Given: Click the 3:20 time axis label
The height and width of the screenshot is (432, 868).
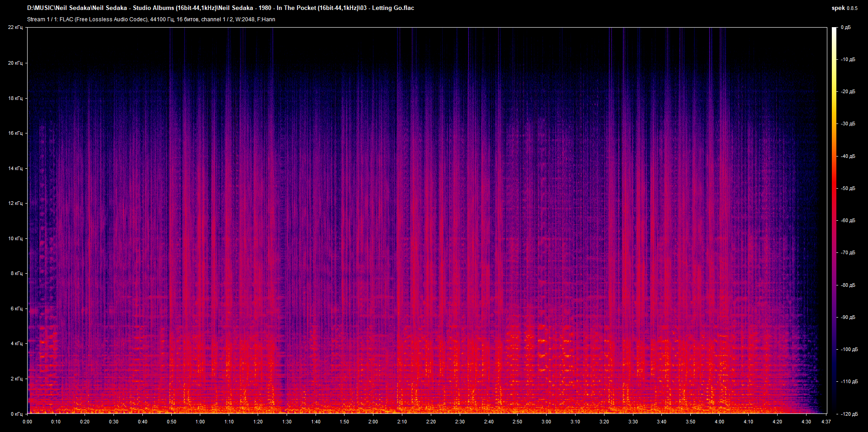Looking at the screenshot, I should 604,422.
